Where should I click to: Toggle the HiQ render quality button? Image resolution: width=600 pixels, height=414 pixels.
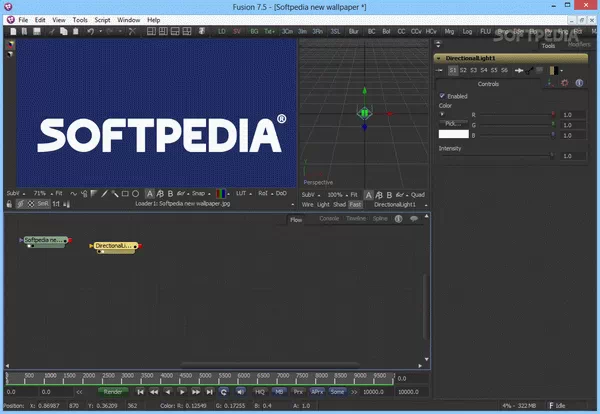pyautogui.click(x=260, y=392)
